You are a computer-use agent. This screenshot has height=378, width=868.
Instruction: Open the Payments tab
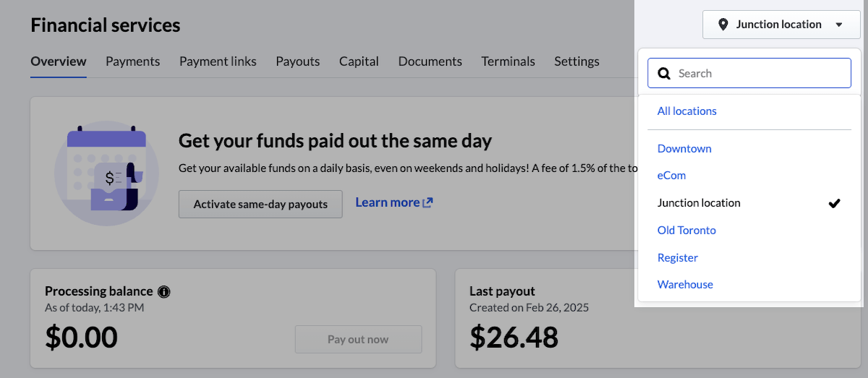click(132, 61)
